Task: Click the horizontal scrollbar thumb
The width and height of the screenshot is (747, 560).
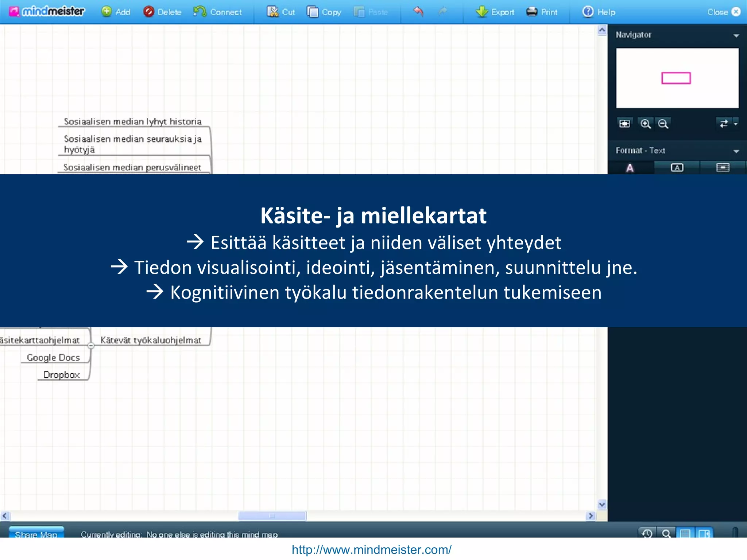Action: [x=272, y=516]
